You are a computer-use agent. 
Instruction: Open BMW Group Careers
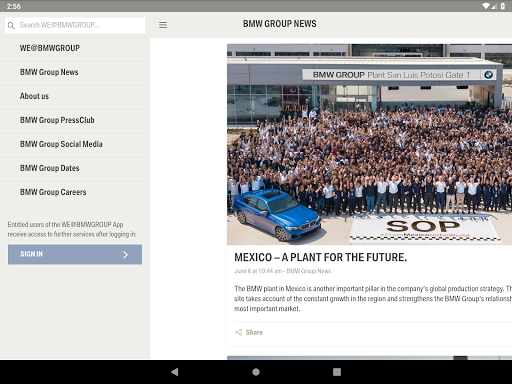[75, 192]
